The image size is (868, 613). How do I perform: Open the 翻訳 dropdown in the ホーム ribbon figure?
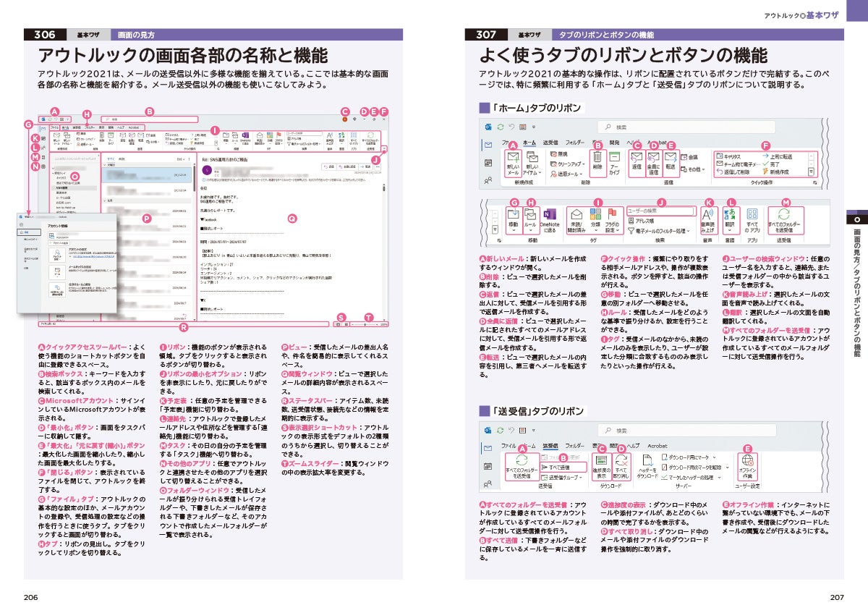pos(730,220)
